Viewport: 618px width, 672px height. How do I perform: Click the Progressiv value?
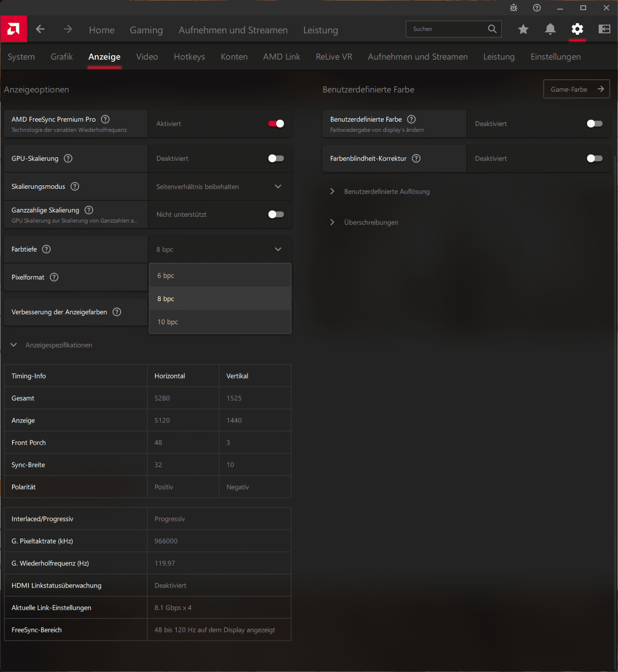coord(169,519)
